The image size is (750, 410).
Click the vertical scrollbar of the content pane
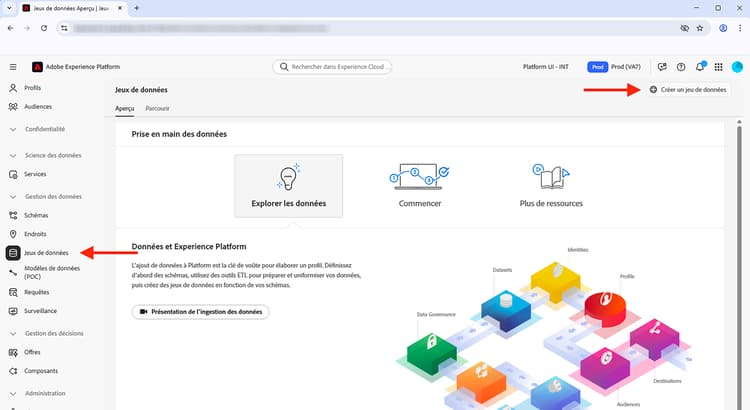tap(739, 266)
